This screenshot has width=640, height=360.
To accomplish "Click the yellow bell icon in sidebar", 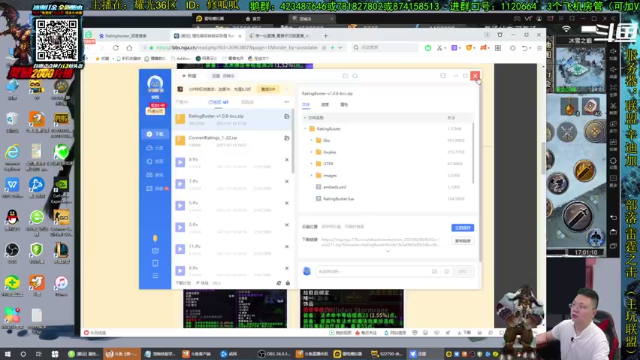I will click(x=155, y=238).
